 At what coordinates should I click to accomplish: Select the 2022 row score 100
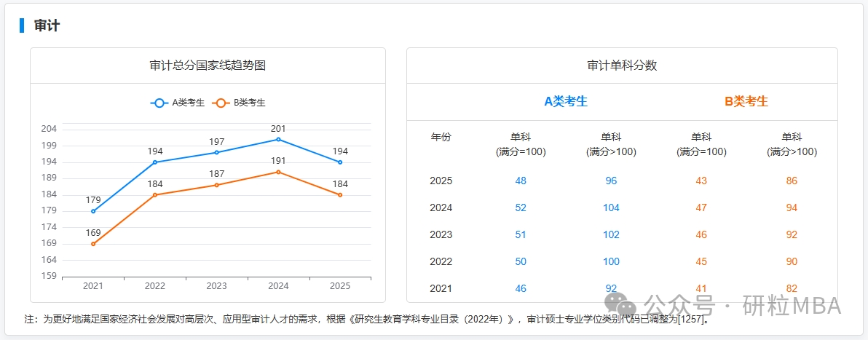(x=611, y=262)
